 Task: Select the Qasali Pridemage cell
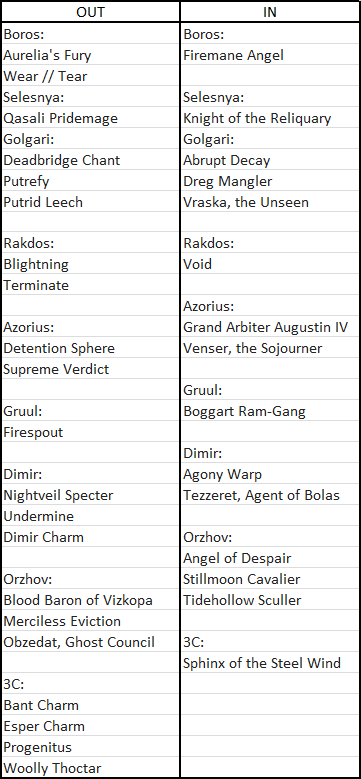[90, 118]
